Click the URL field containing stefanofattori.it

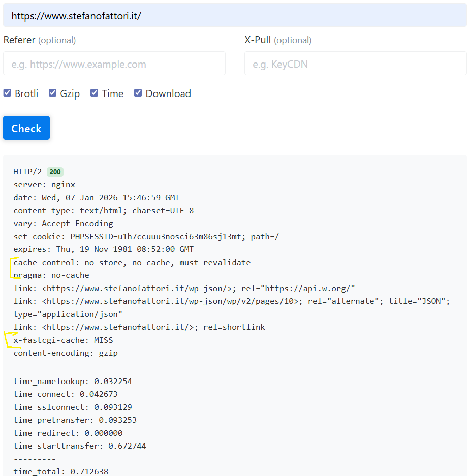(x=234, y=16)
